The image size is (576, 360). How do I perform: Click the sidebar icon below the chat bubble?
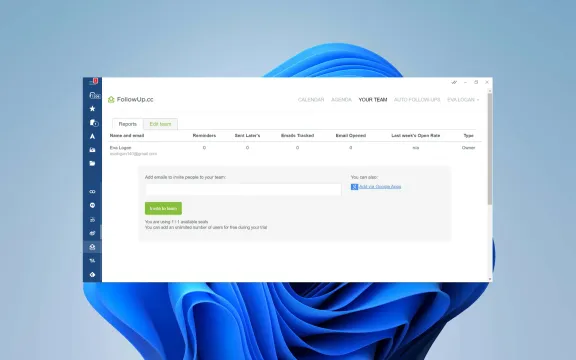(93, 220)
